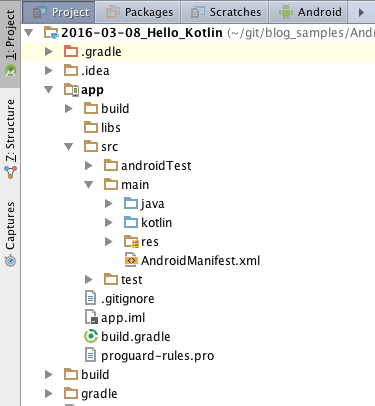Select the libs folder label

[111, 128]
